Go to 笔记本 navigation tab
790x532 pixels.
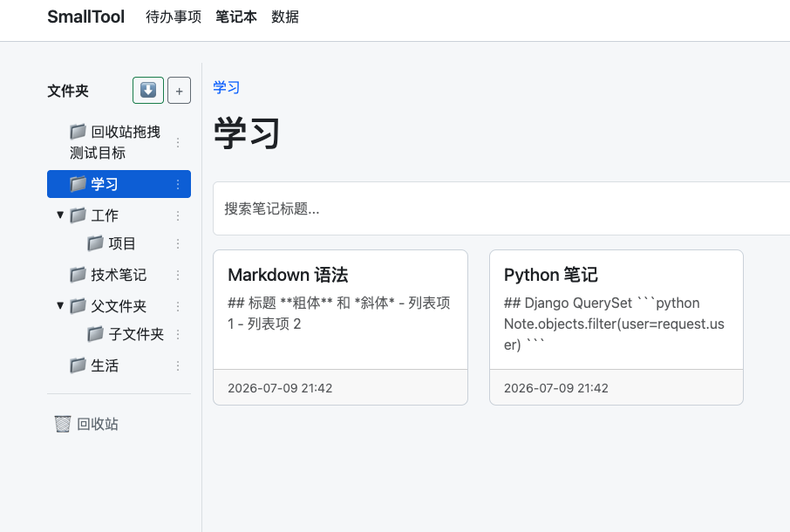pyautogui.click(x=236, y=17)
